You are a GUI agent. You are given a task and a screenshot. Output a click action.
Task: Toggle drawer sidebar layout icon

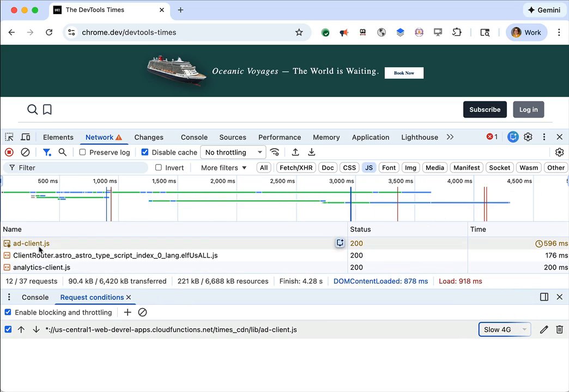544,297
